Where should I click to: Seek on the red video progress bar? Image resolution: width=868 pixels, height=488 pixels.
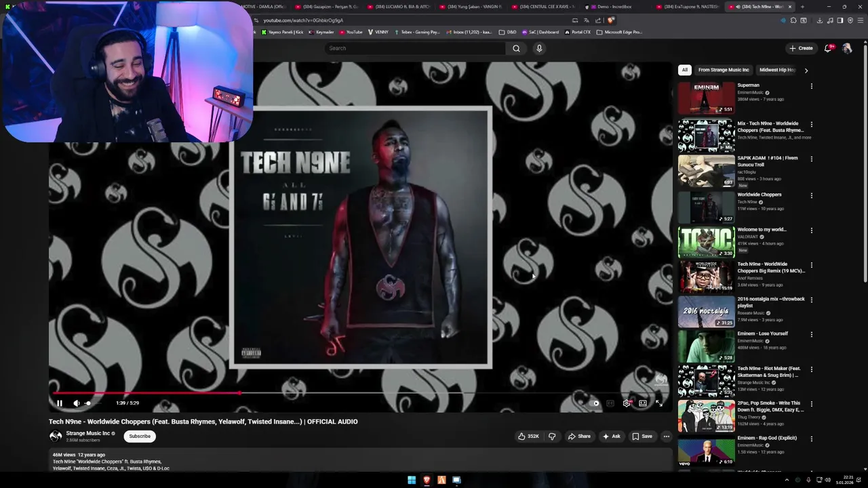[x=359, y=392]
